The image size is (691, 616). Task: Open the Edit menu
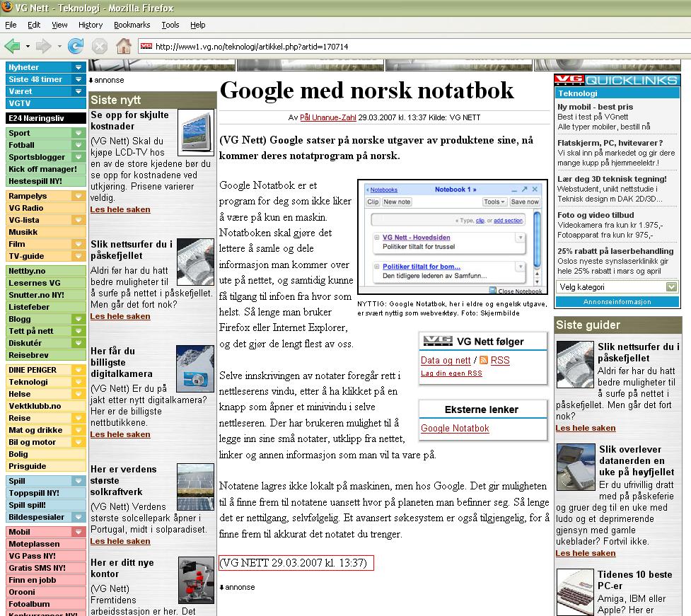click(34, 25)
